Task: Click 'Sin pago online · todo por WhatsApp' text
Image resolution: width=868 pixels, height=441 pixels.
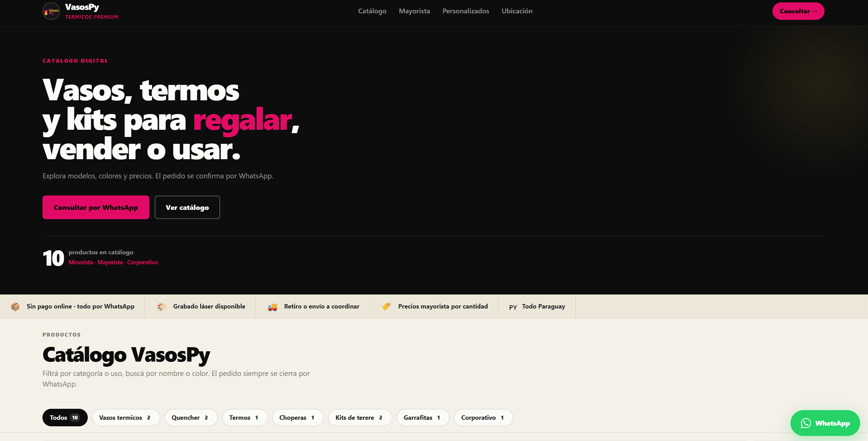Action: click(x=81, y=306)
